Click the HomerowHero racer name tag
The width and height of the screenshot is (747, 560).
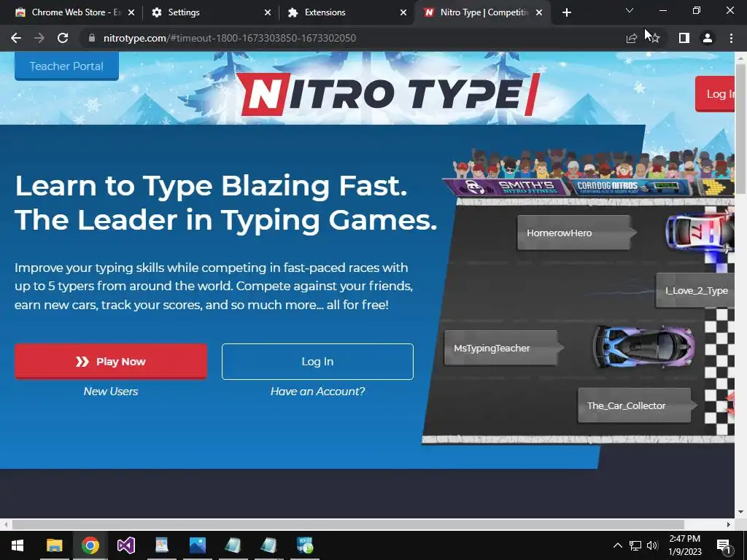coord(576,233)
